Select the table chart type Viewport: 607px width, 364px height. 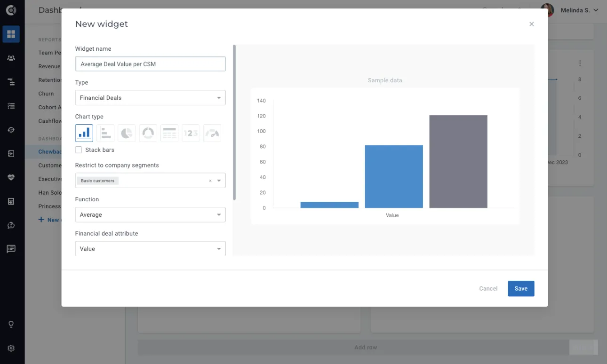[x=169, y=133]
